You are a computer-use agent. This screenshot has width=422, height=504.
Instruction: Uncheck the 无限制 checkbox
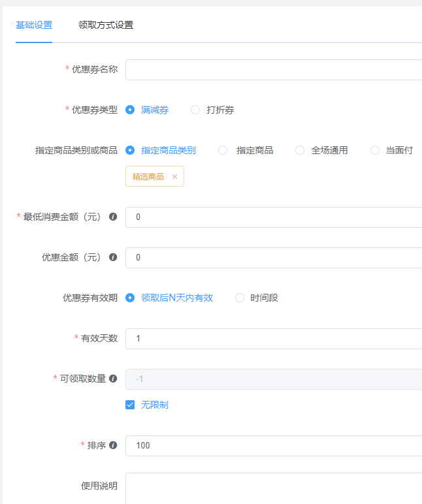coord(130,405)
